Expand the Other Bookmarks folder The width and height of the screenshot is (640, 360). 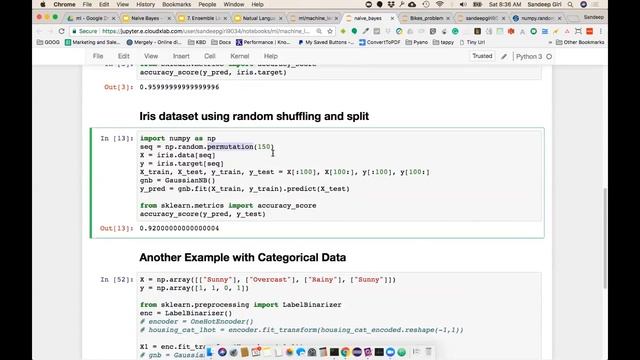click(x=580, y=42)
